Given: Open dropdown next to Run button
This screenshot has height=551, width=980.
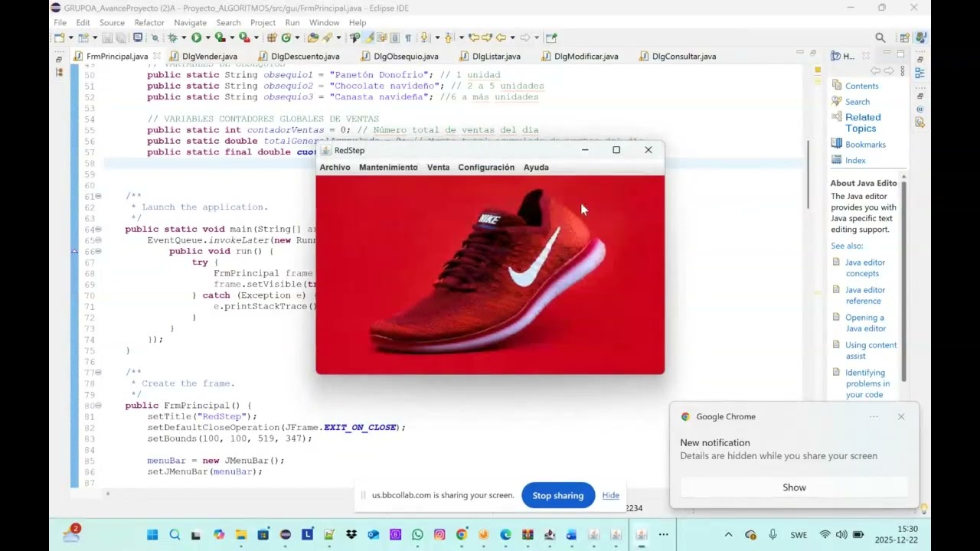Looking at the screenshot, I should 207,37.
